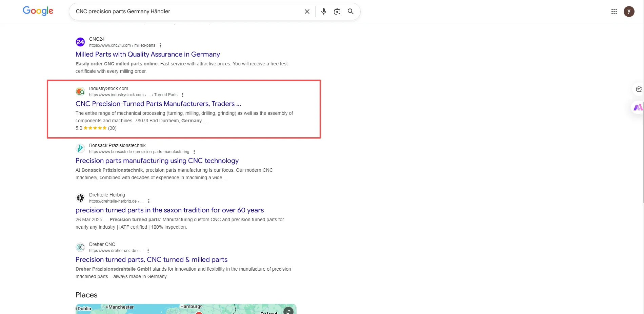The width and height of the screenshot is (644, 314).
Task: Open 'CNC Precision-Turned Parts Manufacturers, Traders' result
Action: [x=158, y=104]
